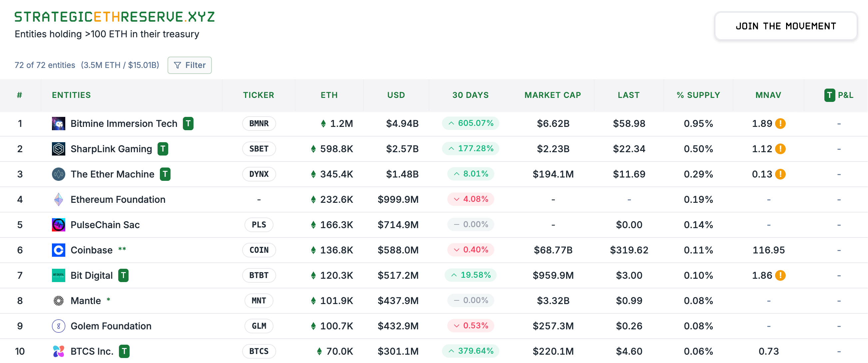The height and width of the screenshot is (363, 868).
Task: Sort by the % SUPPLY column header
Action: click(x=698, y=95)
